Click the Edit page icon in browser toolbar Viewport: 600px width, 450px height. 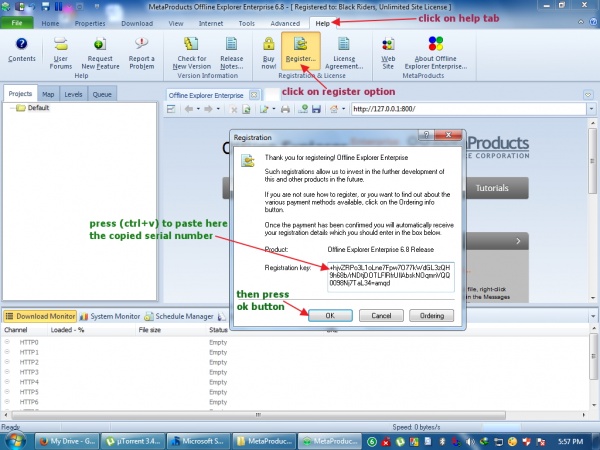click(x=264, y=109)
